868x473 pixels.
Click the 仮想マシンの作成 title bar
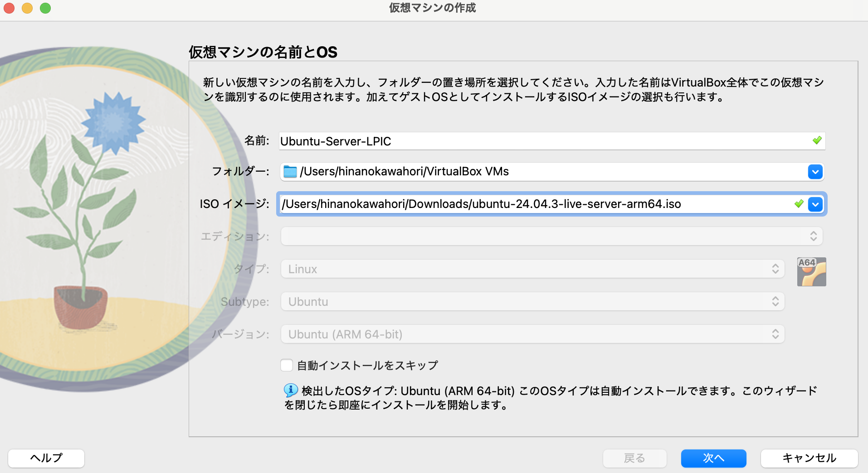click(x=431, y=8)
